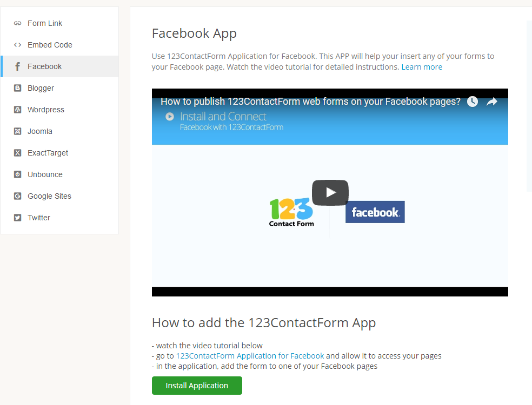Select the Twitter publish option
The image size is (532, 405).
59,218
